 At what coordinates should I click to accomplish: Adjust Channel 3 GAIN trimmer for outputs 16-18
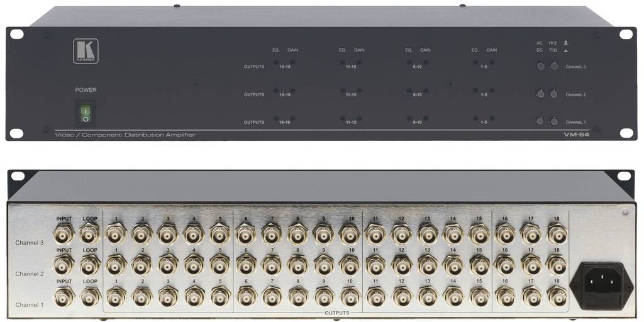point(293,62)
